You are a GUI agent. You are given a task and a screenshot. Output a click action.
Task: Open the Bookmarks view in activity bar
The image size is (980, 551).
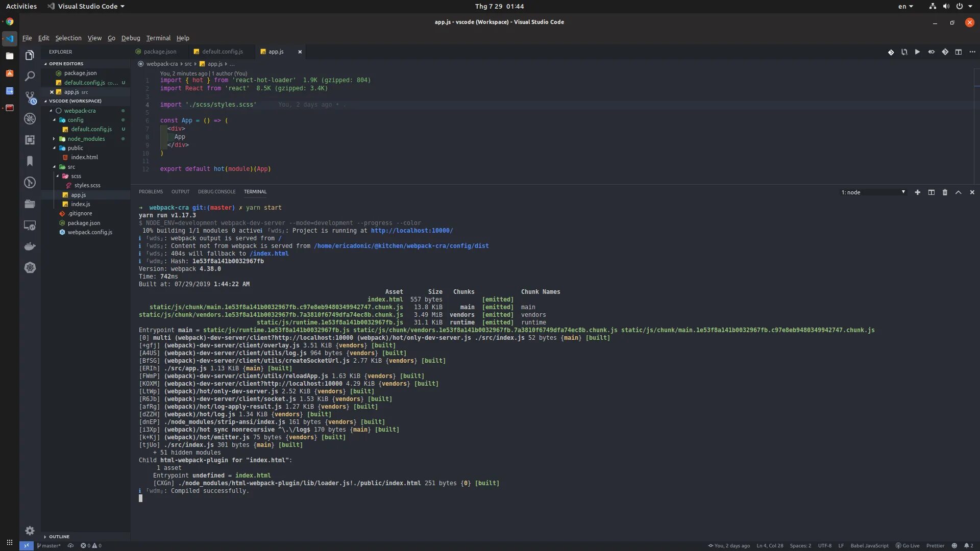[x=30, y=161]
